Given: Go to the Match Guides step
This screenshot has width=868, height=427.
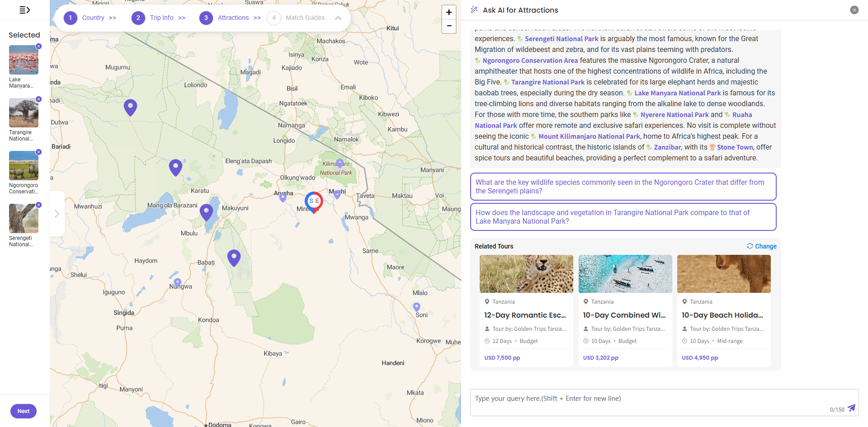Looking at the screenshot, I should 296,18.
